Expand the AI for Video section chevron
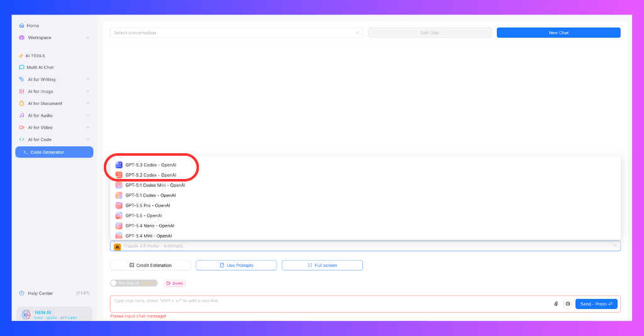The image size is (644, 336). pyautogui.click(x=87, y=127)
